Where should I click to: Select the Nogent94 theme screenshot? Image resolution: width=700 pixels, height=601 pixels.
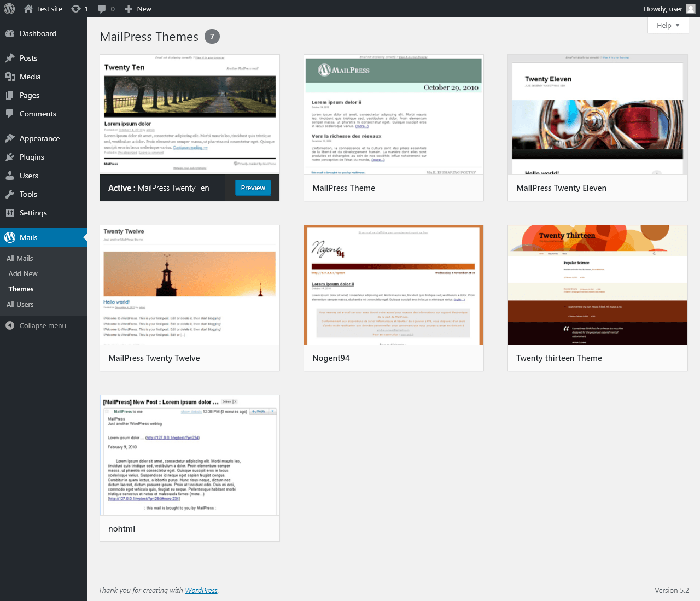[x=394, y=285]
